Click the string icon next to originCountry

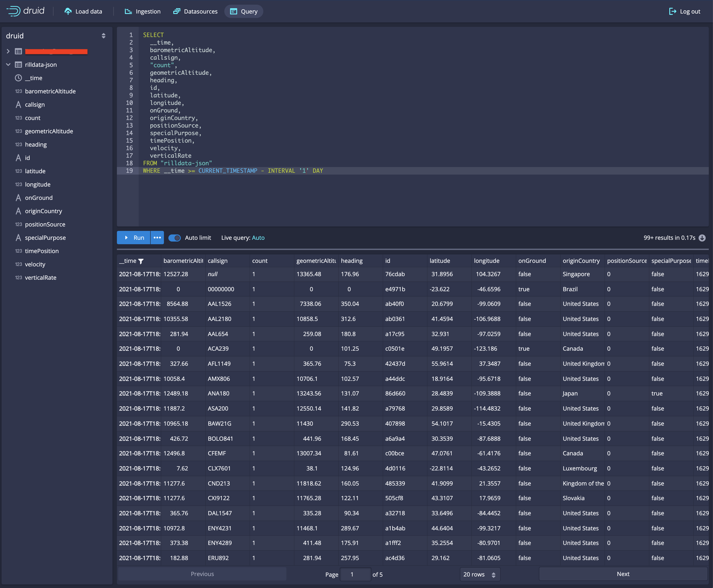tap(18, 211)
